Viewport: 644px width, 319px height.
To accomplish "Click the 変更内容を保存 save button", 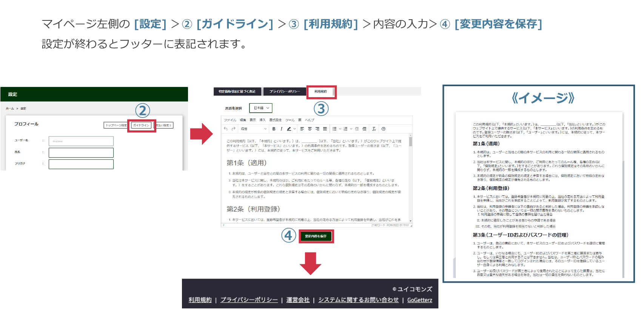I will point(316,236).
